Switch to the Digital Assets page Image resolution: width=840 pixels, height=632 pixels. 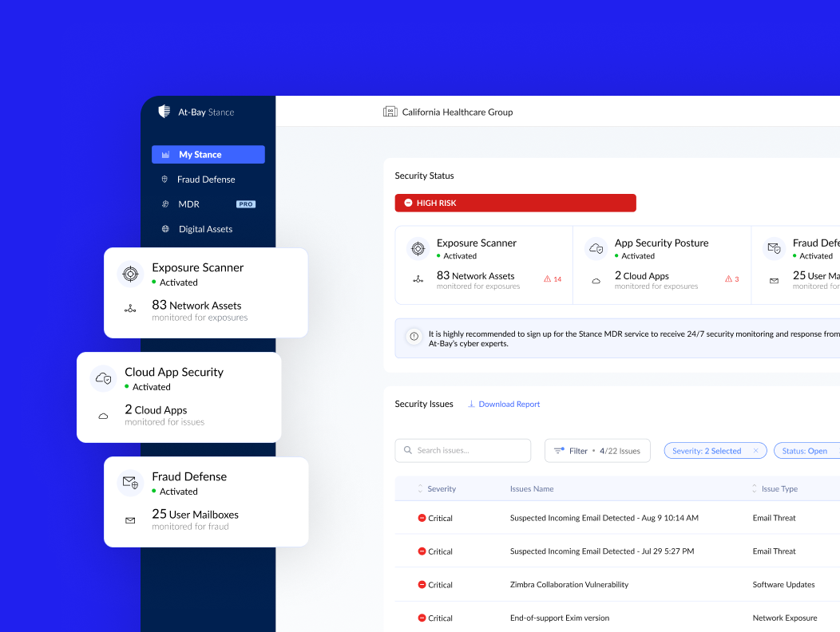[204, 228]
